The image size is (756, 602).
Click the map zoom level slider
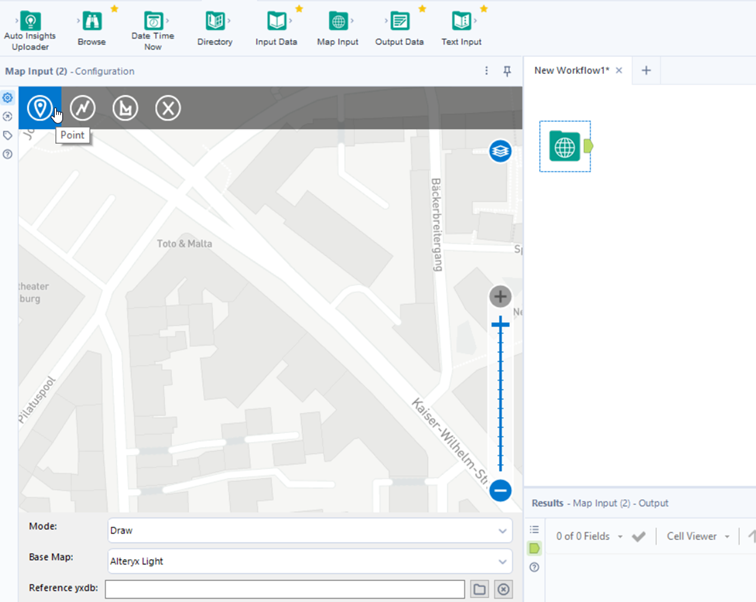(500, 400)
